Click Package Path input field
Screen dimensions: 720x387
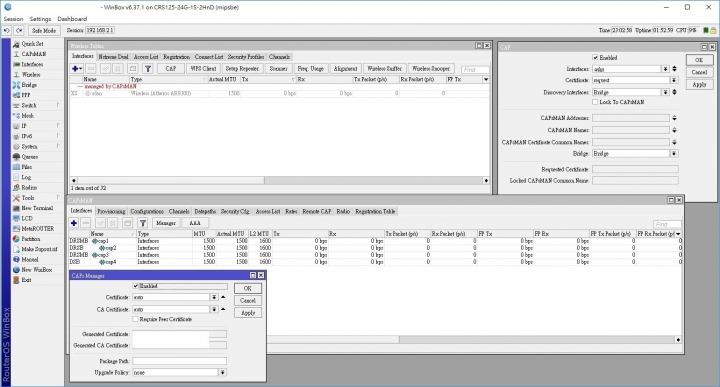[x=180, y=361]
